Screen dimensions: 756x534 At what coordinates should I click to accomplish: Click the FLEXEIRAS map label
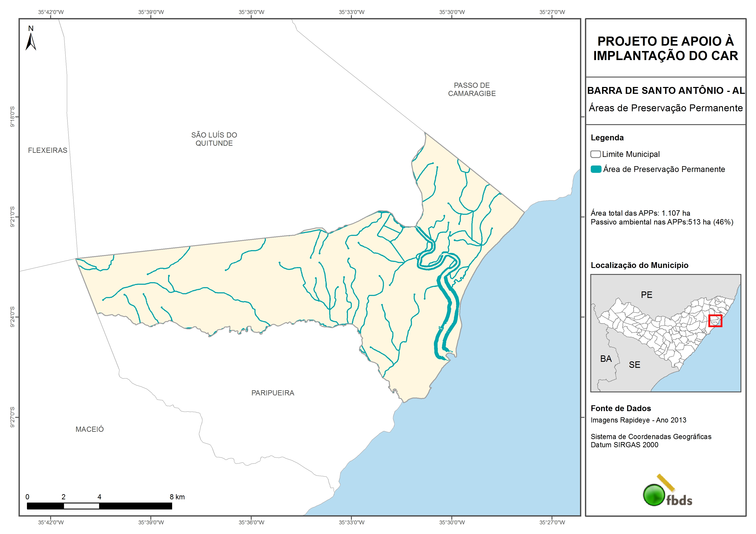(47, 150)
